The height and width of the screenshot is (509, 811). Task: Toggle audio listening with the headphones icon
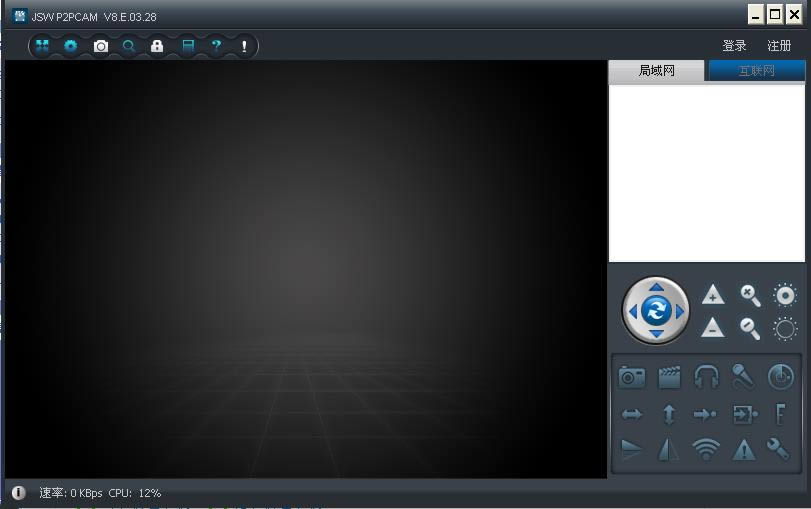click(706, 376)
